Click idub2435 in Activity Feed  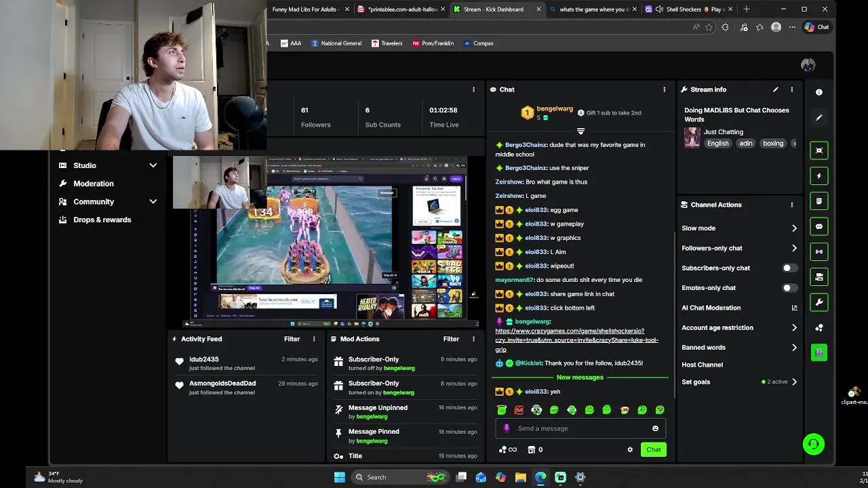(204, 359)
